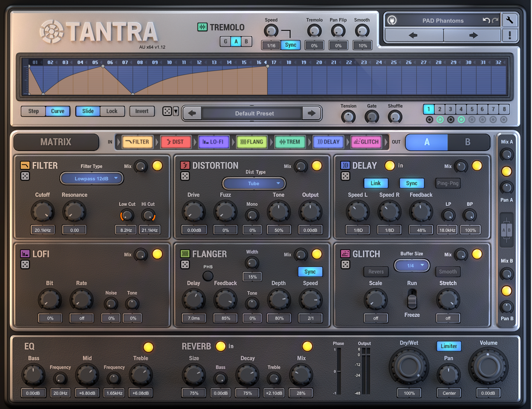Disable Sync in the Flanger module
Screen dimensions: 532x409
click(310, 271)
